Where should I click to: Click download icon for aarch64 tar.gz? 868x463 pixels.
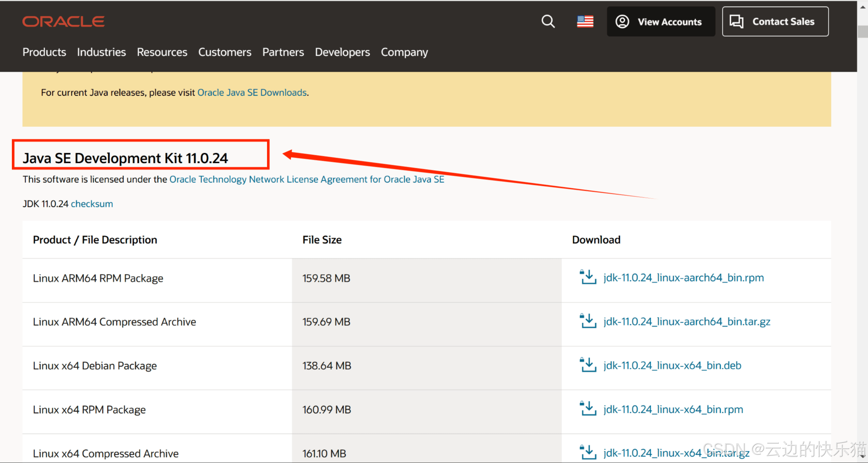(588, 321)
